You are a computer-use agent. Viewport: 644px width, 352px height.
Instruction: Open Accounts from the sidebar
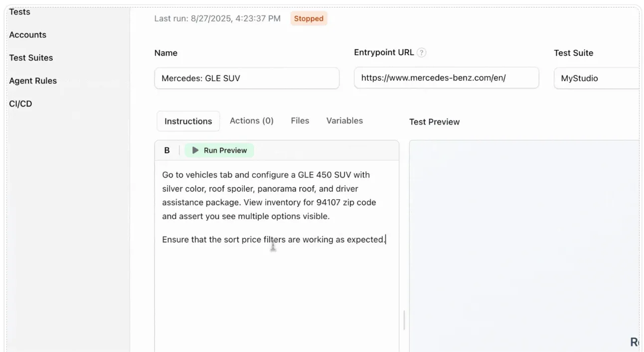27,35
